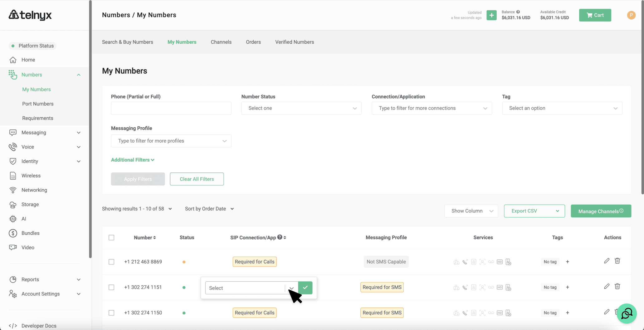This screenshot has height=330, width=644.
Task: Click the Not SMS Capable label
Action: [x=386, y=262]
